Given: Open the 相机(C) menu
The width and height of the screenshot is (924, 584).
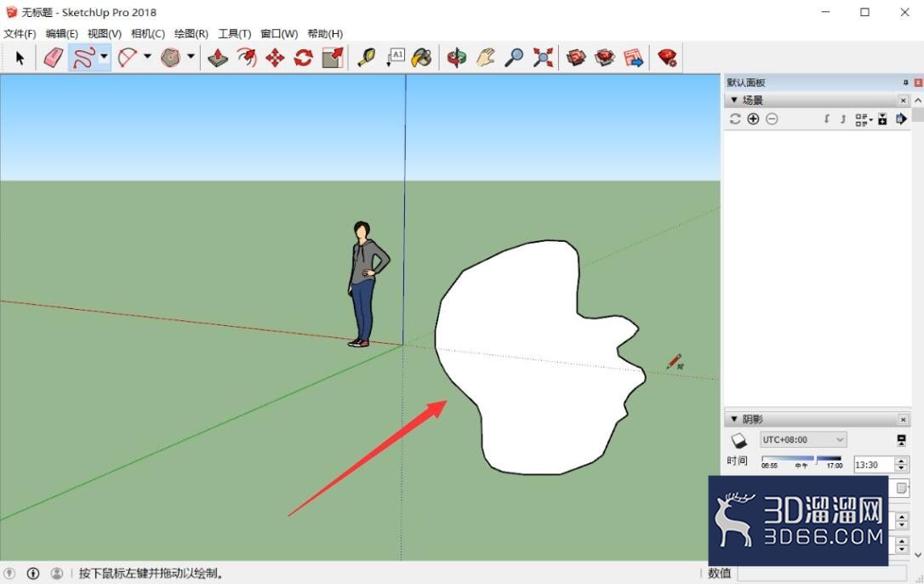Looking at the screenshot, I should click(148, 33).
